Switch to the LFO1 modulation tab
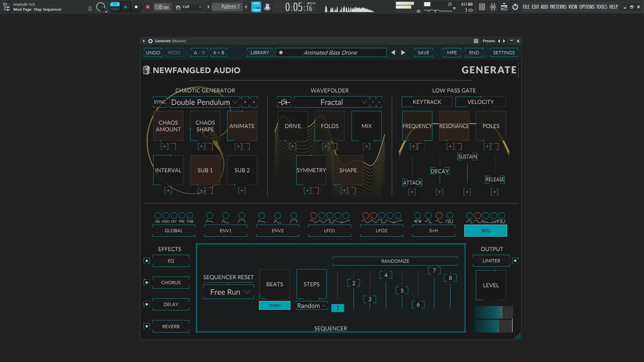The height and width of the screenshot is (362, 644). pyautogui.click(x=329, y=231)
